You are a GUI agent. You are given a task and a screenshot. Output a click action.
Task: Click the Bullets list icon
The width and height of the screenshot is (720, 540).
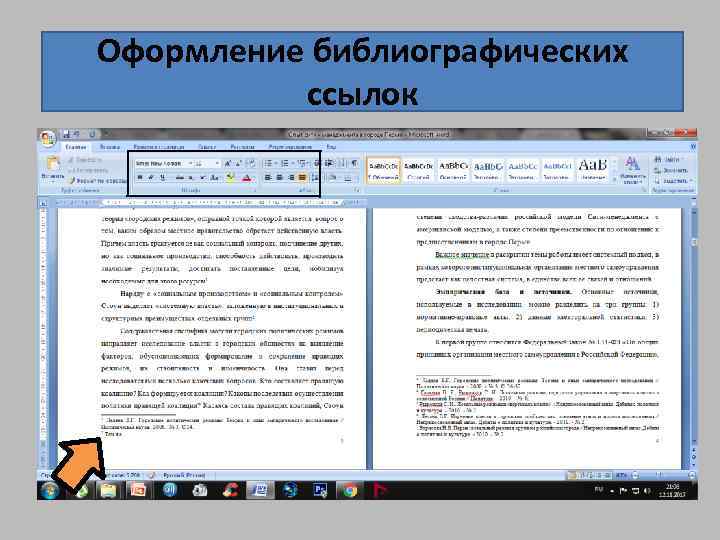(x=269, y=163)
